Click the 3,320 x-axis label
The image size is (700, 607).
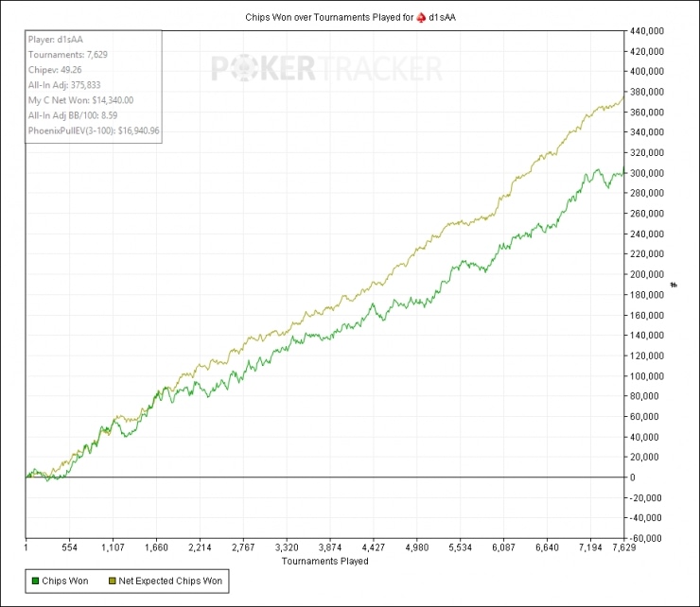(287, 547)
